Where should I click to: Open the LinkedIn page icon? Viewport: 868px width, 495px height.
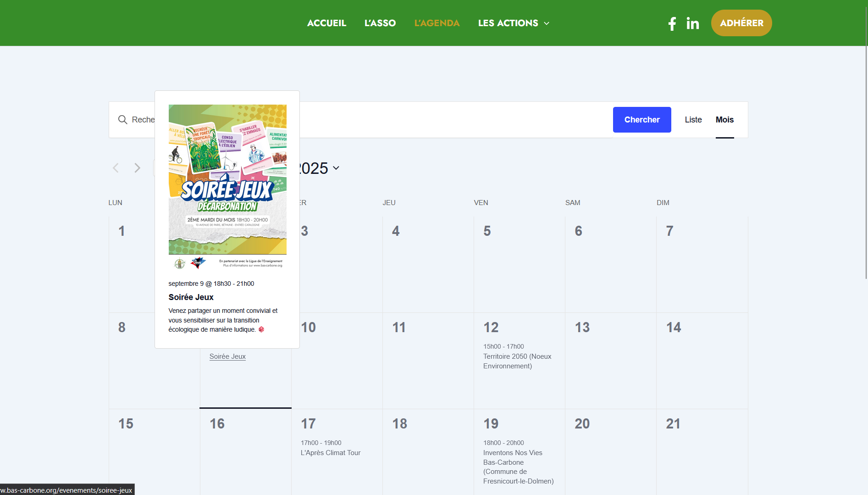click(x=692, y=23)
